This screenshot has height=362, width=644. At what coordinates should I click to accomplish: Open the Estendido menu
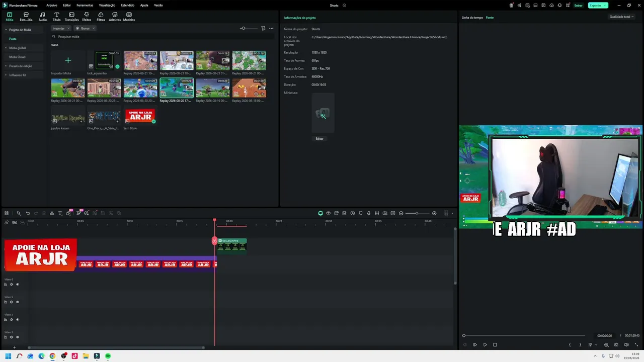(128, 6)
